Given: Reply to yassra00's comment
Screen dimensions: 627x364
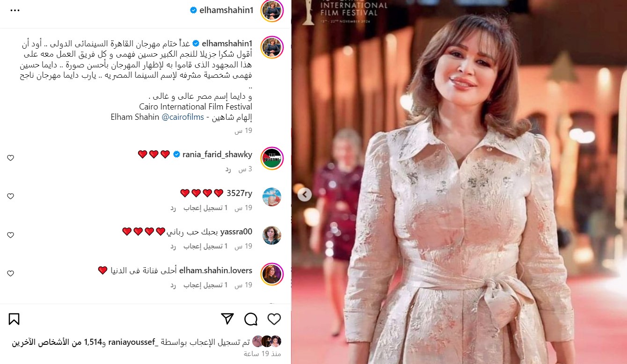Looking at the screenshot, I should [x=173, y=246].
